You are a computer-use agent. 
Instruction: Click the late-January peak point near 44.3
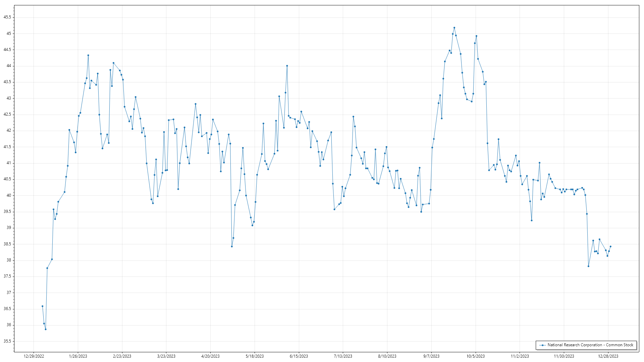tap(88, 55)
